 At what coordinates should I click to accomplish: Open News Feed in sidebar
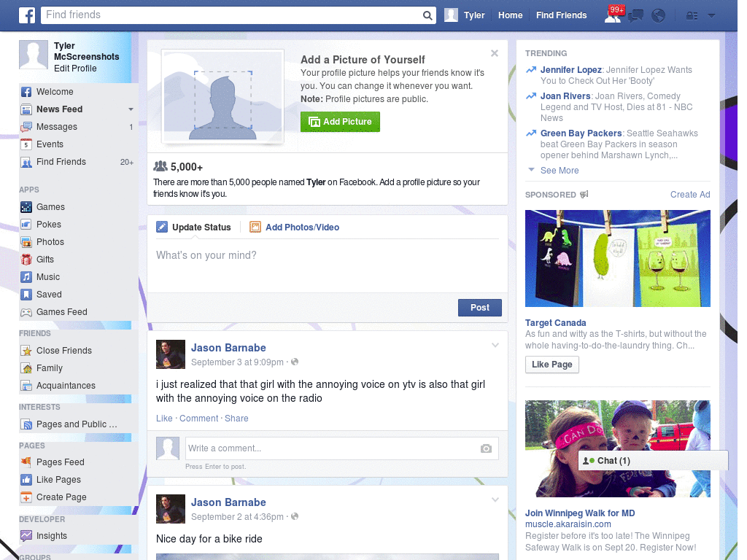60,109
